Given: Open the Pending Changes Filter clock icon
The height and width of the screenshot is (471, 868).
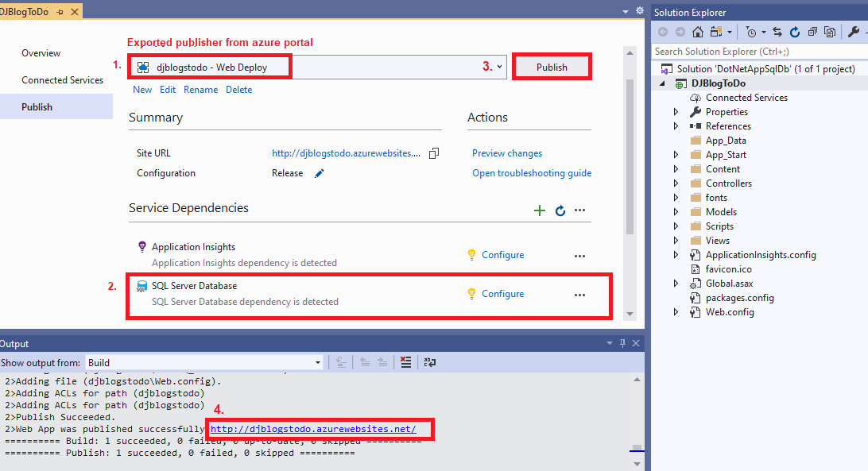Looking at the screenshot, I should pyautogui.click(x=750, y=32).
